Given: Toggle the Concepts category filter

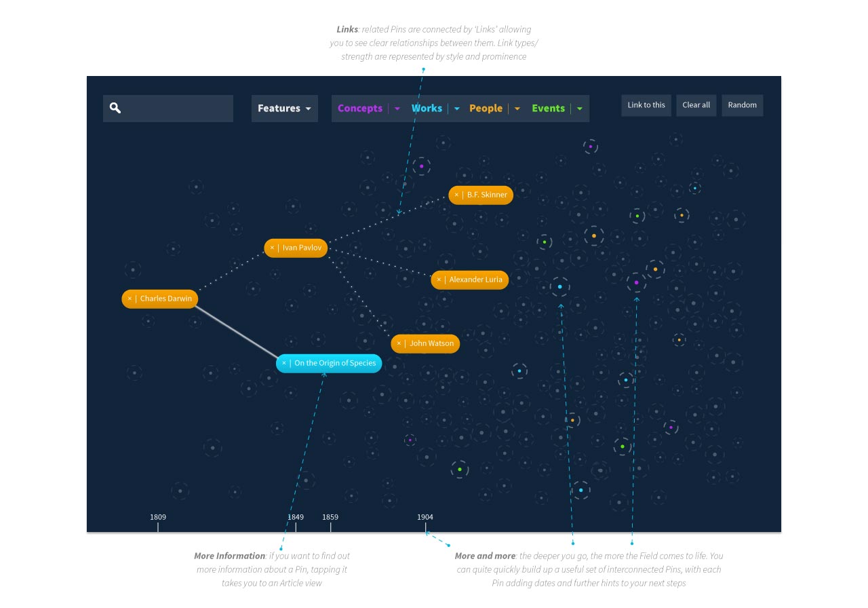Looking at the screenshot, I should tap(359, 109).
